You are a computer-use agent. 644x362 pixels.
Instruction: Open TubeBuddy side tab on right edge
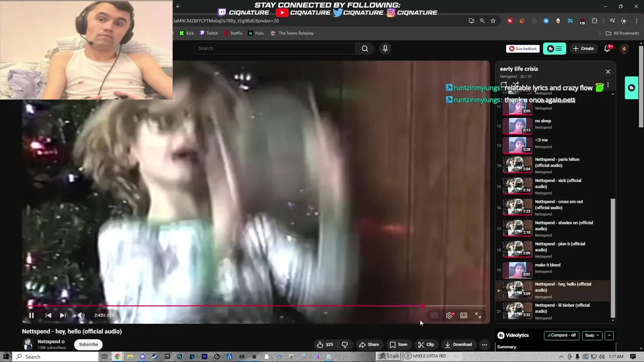[x=631, y=88]
